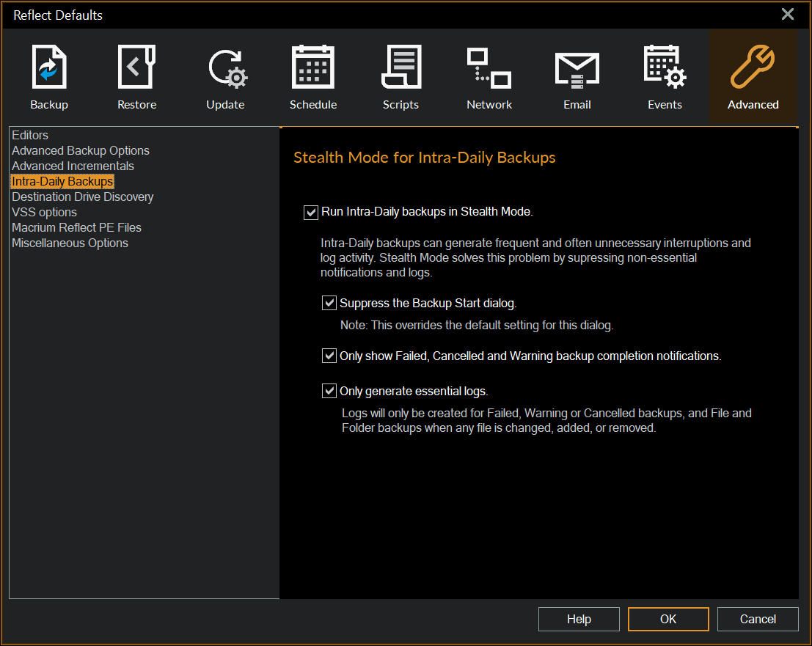The width and height of the screenshot is (812, 646).
Task: Open Miscellaneous Options in the list
Action: click(70, 243)
